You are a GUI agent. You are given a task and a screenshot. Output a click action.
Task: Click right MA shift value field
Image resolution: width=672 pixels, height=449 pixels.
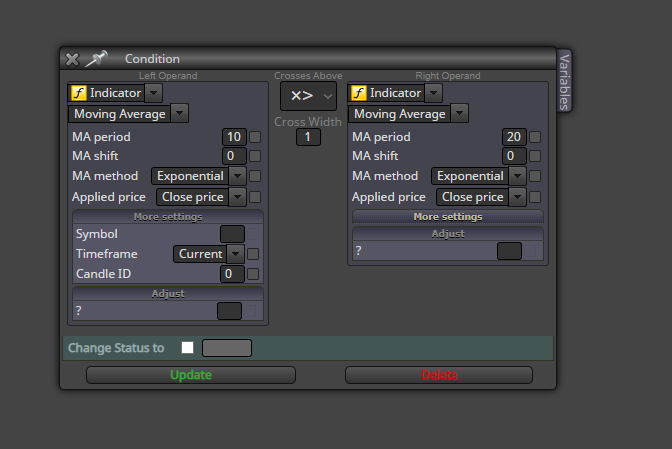pyautogui.click(x=514, y=156)
